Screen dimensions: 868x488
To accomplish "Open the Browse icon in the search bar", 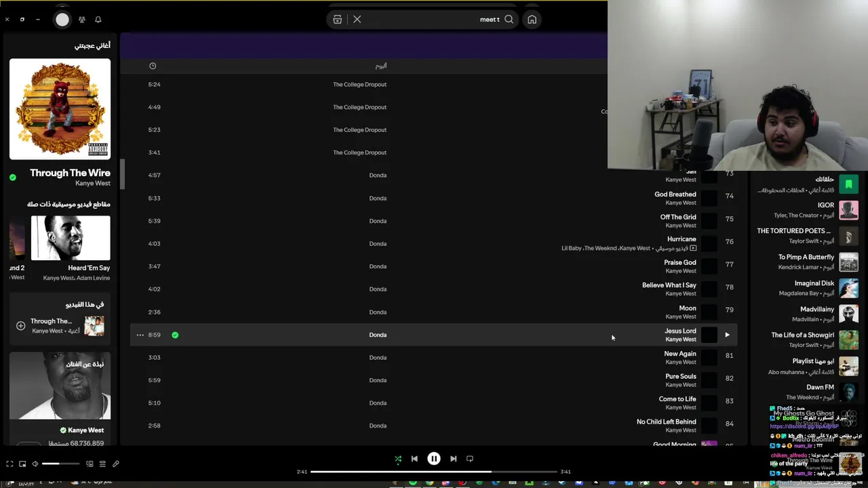I will click(x=337, y=20).
